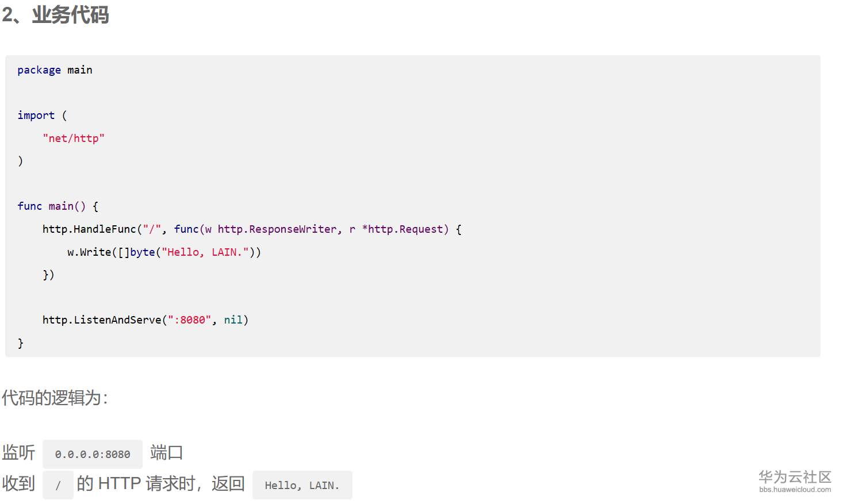Click the final closing brace of main

click(x=21, y=343)
